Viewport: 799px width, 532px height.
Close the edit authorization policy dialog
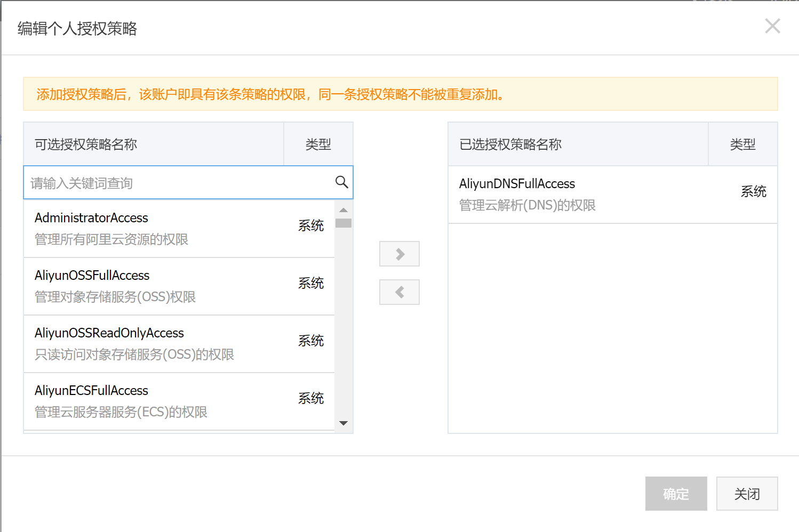tap(772, 26)
